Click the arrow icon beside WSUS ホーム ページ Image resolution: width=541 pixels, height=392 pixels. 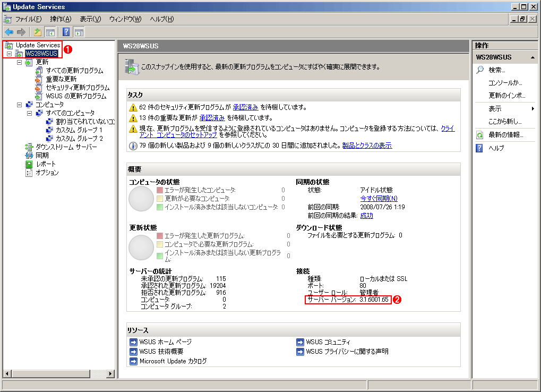134,342
